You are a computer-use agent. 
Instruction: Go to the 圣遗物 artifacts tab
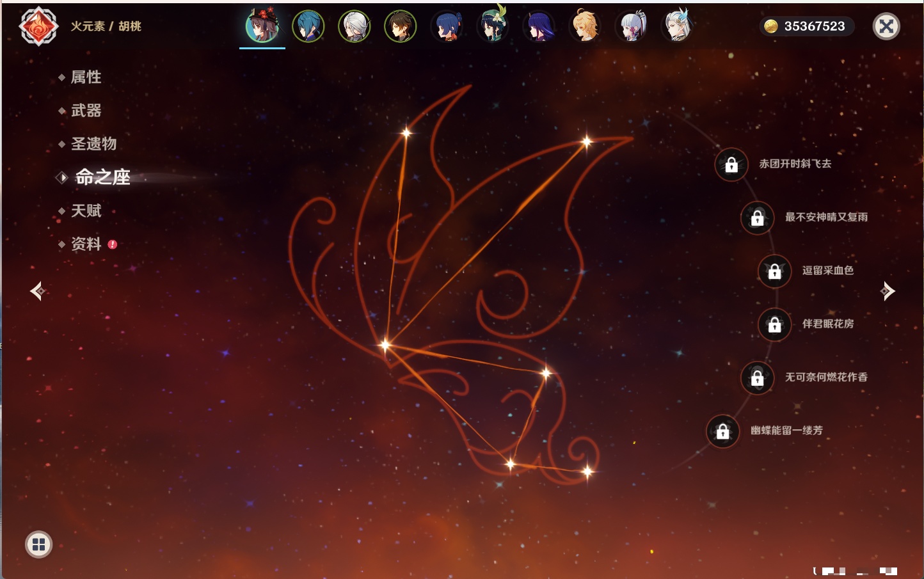(93, 144)
